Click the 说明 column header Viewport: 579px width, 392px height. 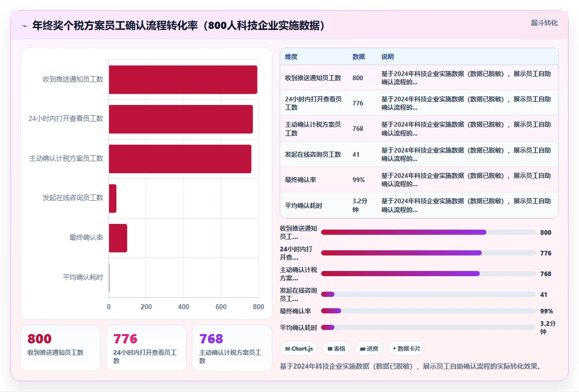point(387,56)
